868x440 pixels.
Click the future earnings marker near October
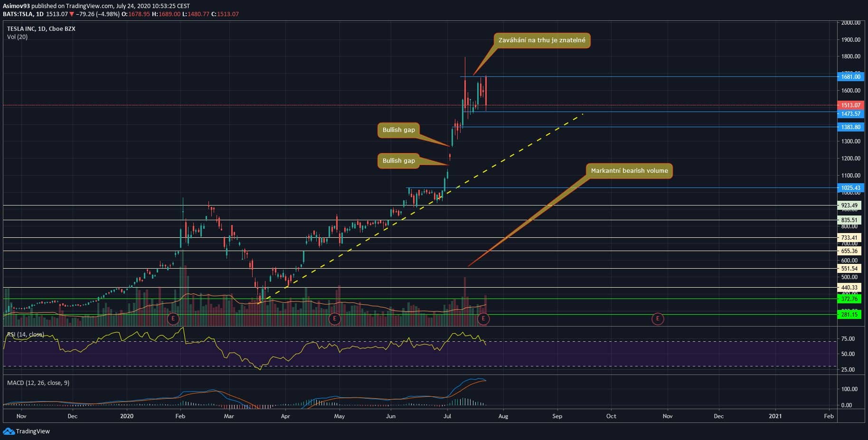pyautogui.click(x=658, y=318)
